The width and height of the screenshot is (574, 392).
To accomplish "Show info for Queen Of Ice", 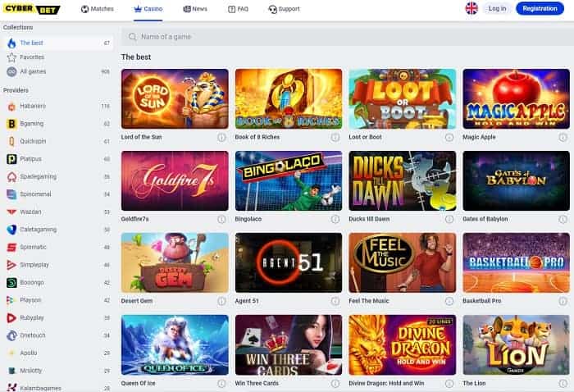I will point(221,383).
